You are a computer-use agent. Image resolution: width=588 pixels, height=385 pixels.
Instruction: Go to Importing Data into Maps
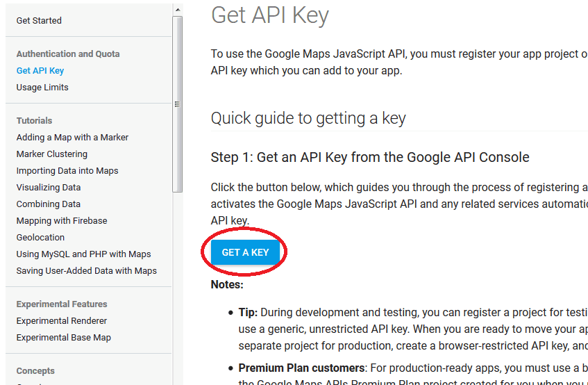(67, 171)
